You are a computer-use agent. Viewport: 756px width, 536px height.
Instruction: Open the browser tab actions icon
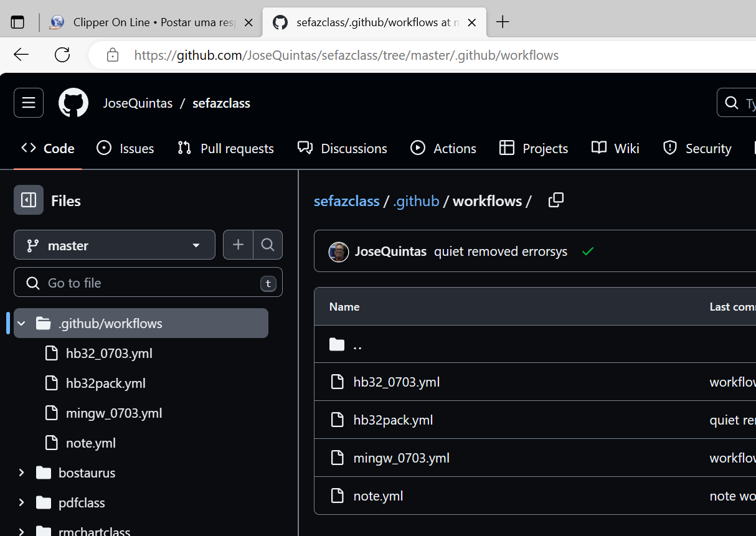[x=17, y=22]
